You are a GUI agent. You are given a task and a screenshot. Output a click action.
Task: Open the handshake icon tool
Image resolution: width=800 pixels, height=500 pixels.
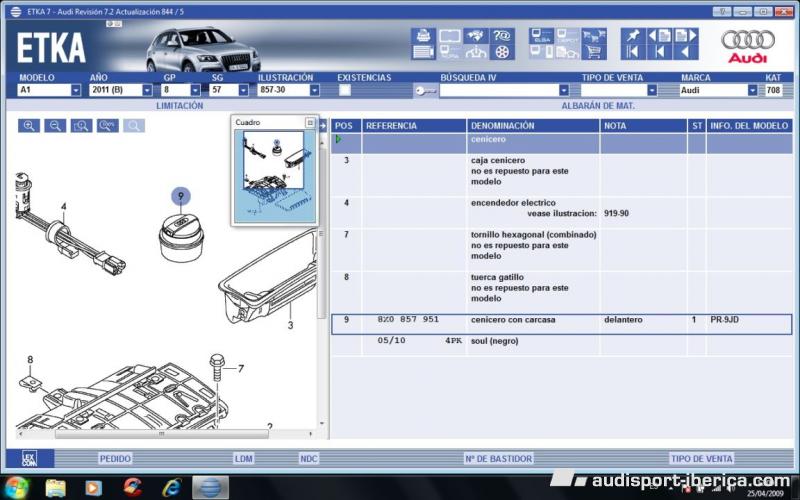click(x=476, y=36)
